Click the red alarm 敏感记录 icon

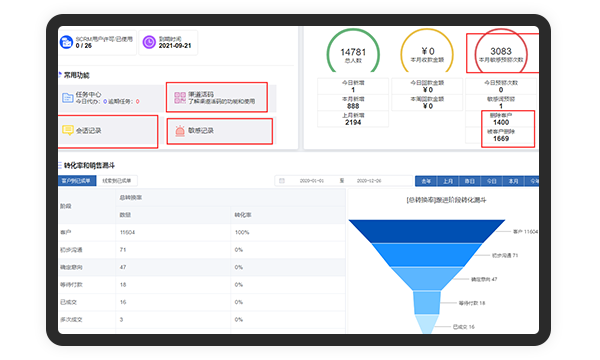point(180,131)
